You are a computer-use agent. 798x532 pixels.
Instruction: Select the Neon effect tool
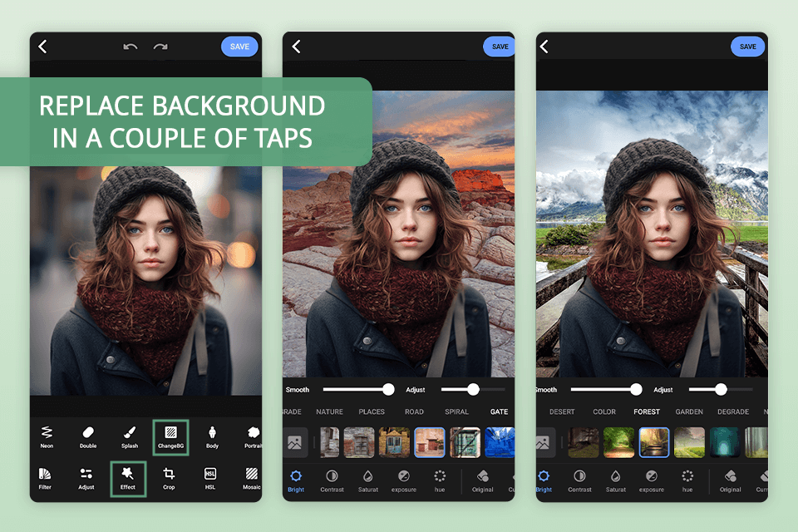pos(47,436)
